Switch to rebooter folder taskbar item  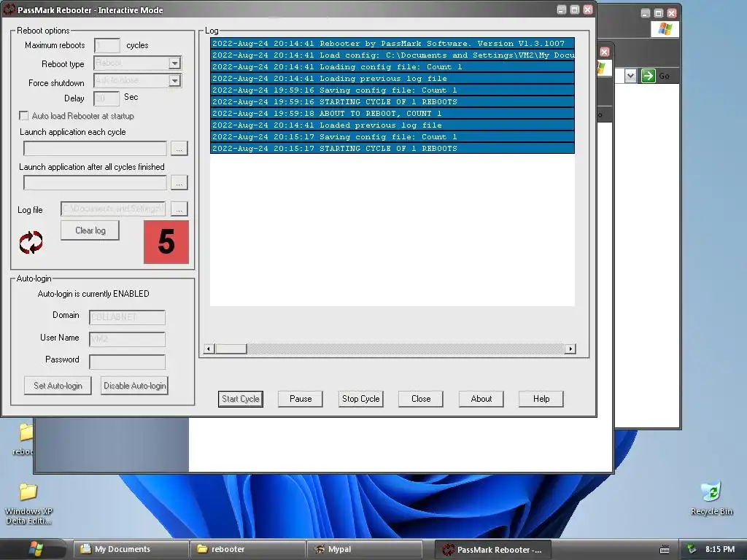248,549
